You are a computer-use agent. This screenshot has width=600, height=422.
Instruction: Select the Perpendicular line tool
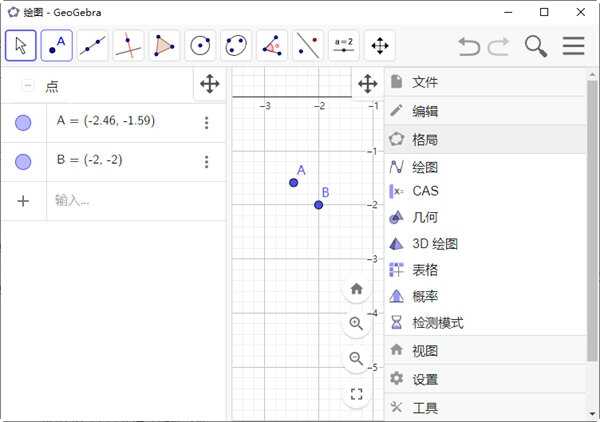128,45
